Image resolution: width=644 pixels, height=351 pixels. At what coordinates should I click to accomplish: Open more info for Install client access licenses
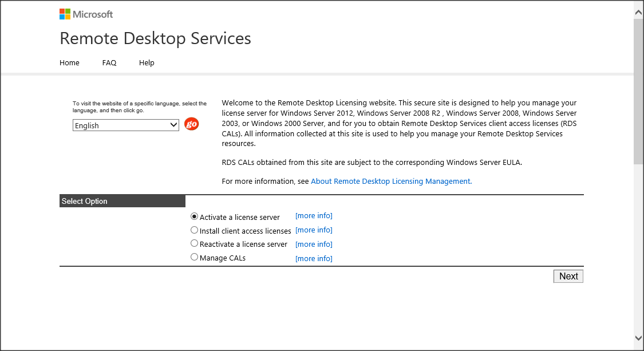click(x=314, y=230)
